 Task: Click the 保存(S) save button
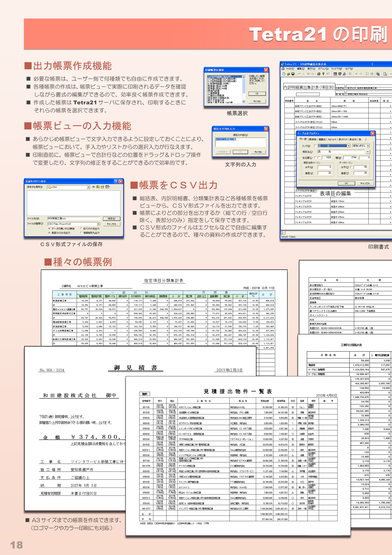point(111,218)
